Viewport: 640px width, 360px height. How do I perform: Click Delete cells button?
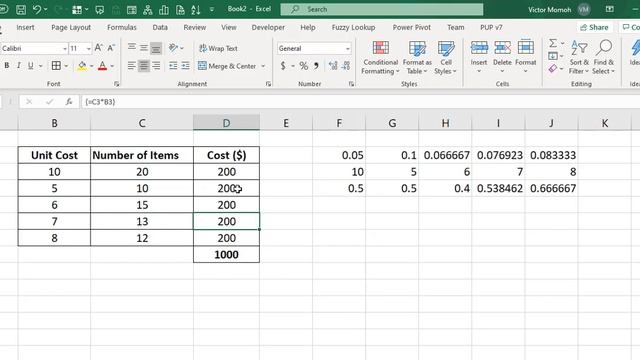[502, 56]
